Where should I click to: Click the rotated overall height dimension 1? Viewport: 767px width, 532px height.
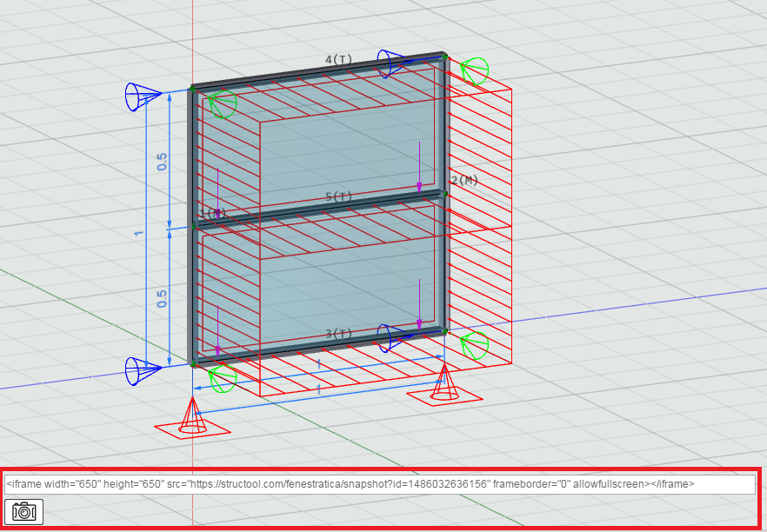(139, 233)
